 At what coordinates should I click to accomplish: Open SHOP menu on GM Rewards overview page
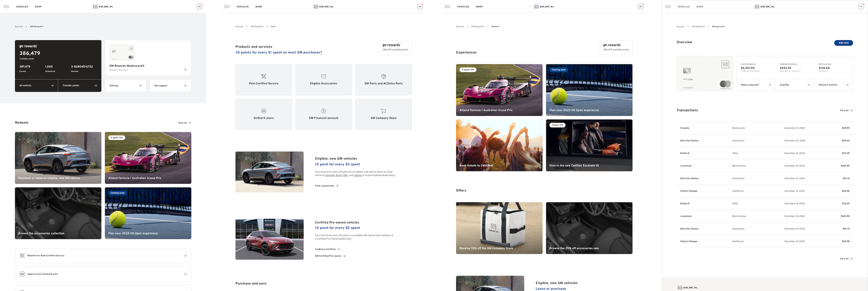coord(38,7)
